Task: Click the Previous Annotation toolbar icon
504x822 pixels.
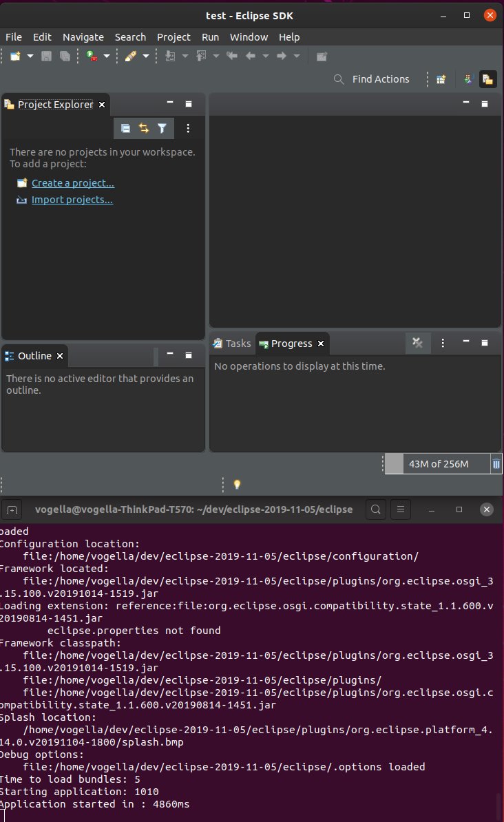Action: pyautogui.click(x=201, y=56)
